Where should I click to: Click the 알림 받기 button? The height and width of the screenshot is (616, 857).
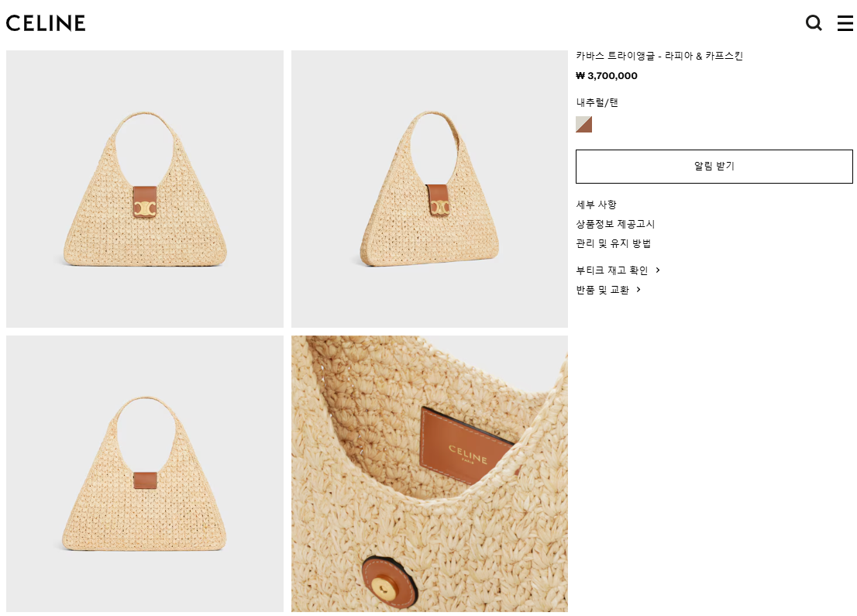point(714,166)
